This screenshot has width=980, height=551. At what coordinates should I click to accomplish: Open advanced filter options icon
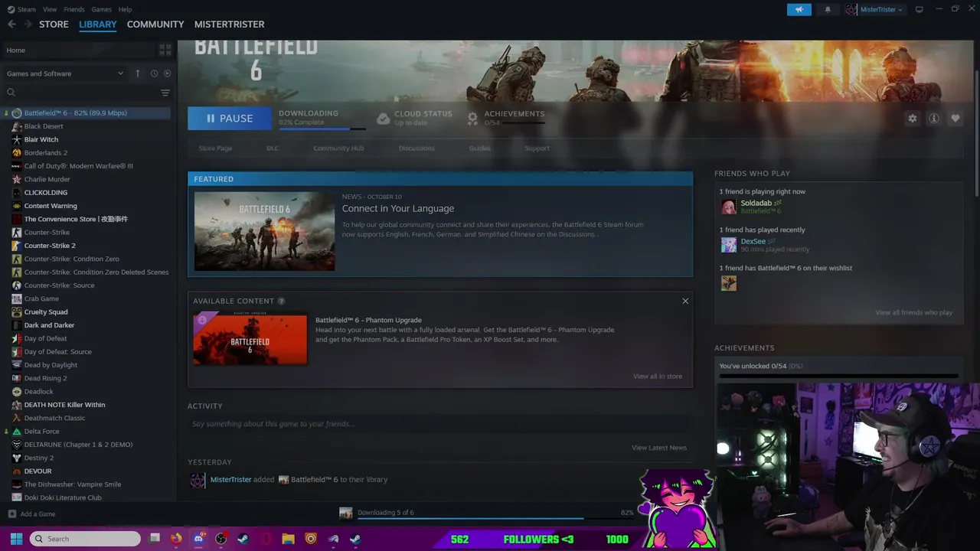(x=165, y=93)
